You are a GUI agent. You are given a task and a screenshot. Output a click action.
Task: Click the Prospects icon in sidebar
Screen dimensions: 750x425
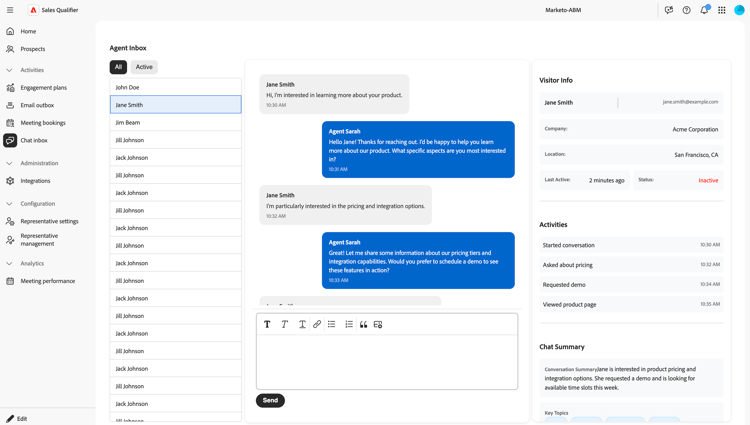10,49
